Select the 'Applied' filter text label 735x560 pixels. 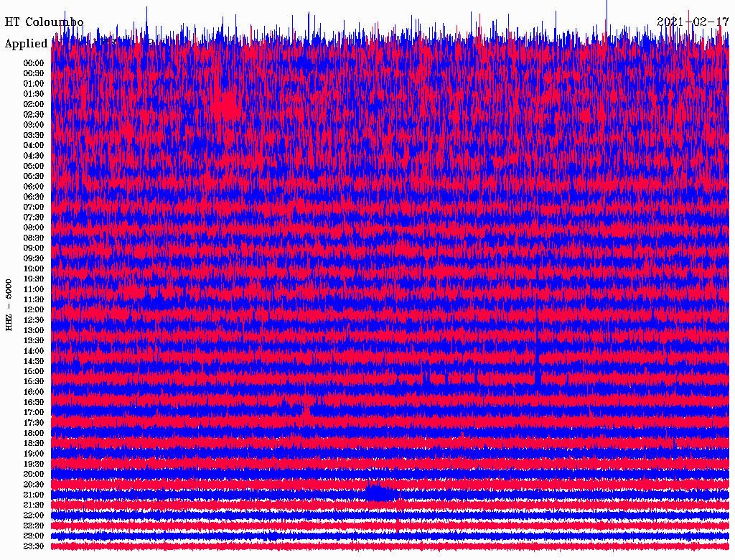[x=27, y=44]
